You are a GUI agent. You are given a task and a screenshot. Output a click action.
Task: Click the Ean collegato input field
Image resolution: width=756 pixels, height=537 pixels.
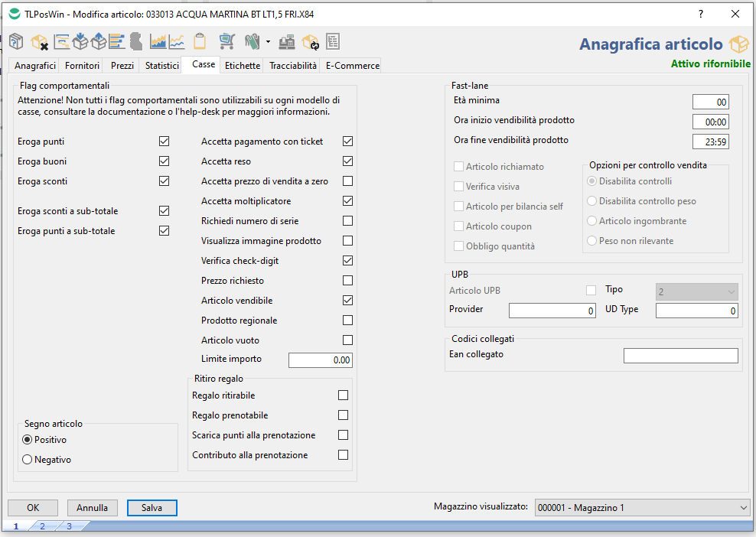click(679, 355)
